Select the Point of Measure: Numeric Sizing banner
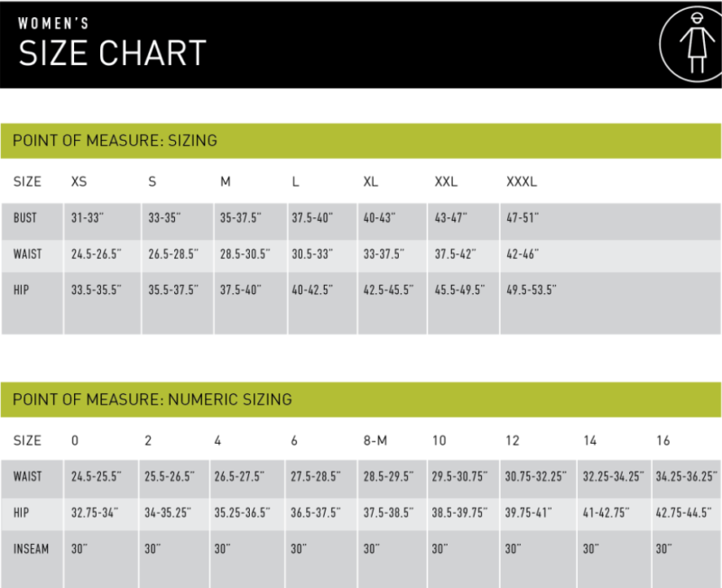The width and height of the screenshot is (722, 588). [361, 400]
